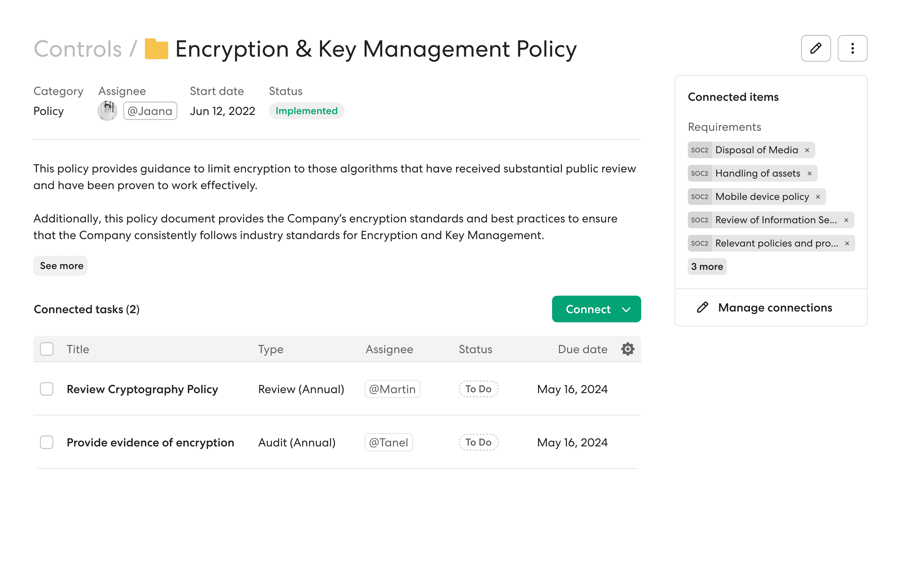Click the yellow folder icon in title
The image size is (901, 588).
156,49
